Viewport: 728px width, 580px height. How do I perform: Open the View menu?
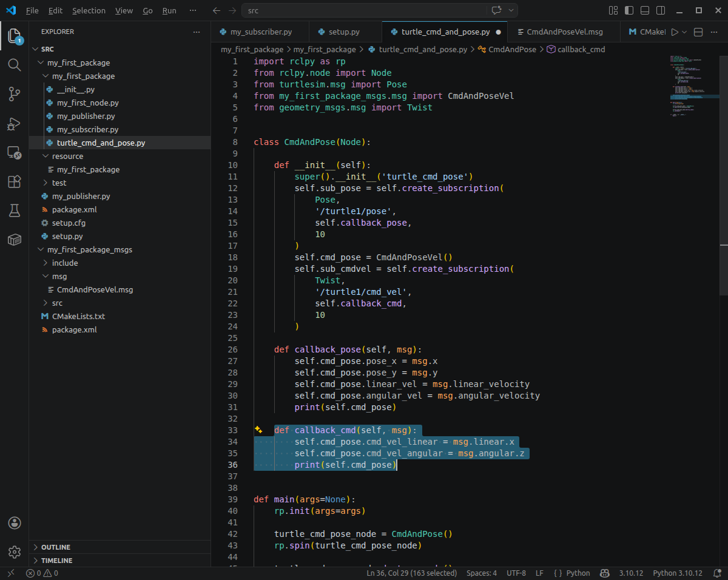click(x=124, y=10)
